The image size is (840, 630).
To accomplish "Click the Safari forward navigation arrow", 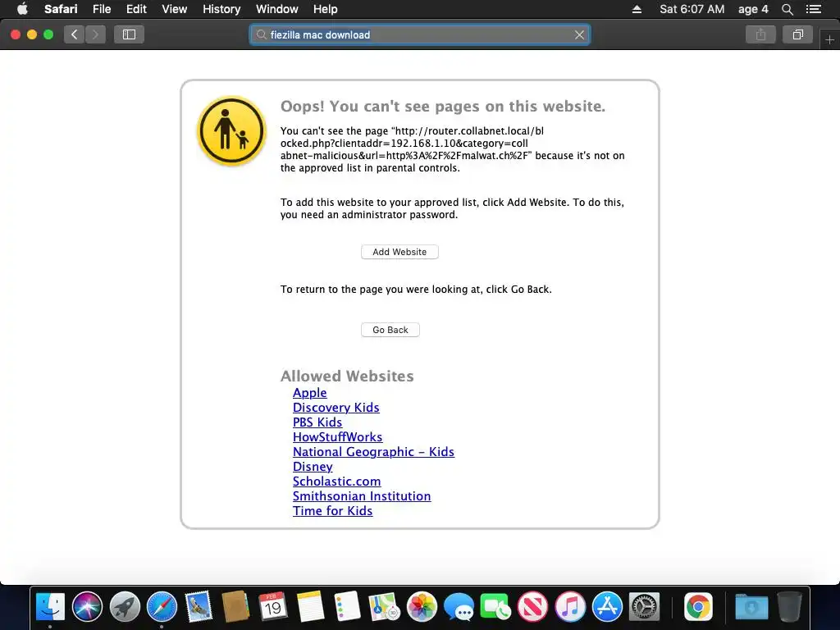I will [95, 34].
